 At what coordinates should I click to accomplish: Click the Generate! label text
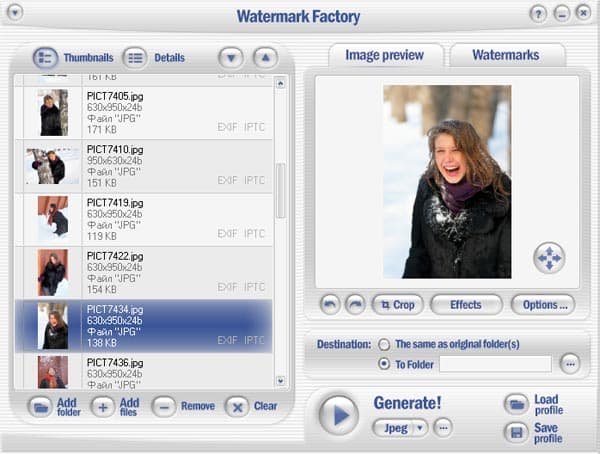(x=407, y=403)
